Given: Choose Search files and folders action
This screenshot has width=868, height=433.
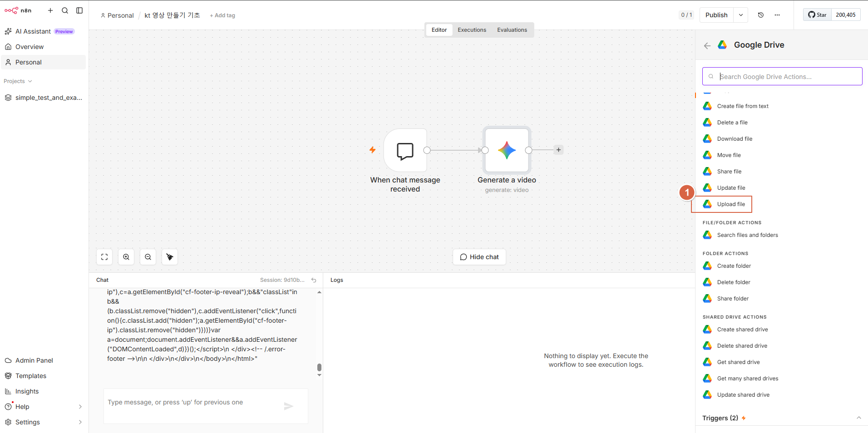Looking at the screenshot, I should (x=747, y=235).
